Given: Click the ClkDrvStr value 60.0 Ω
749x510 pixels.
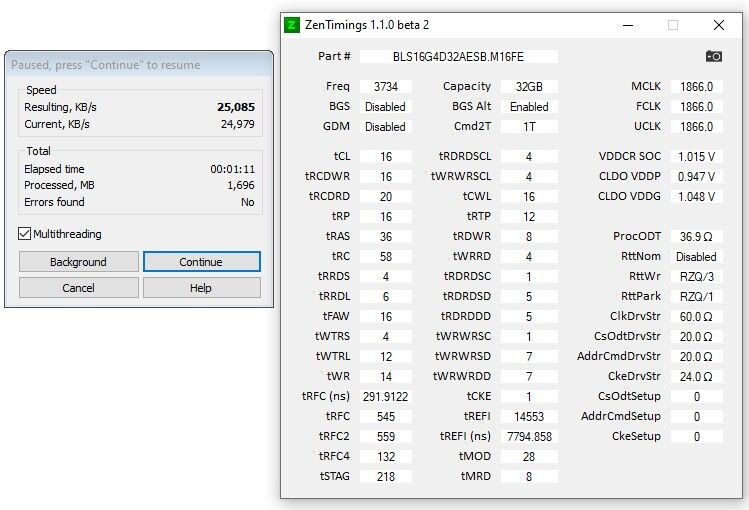Looking at the screenshot, I should pyautogui.click(x=696, y=317).
